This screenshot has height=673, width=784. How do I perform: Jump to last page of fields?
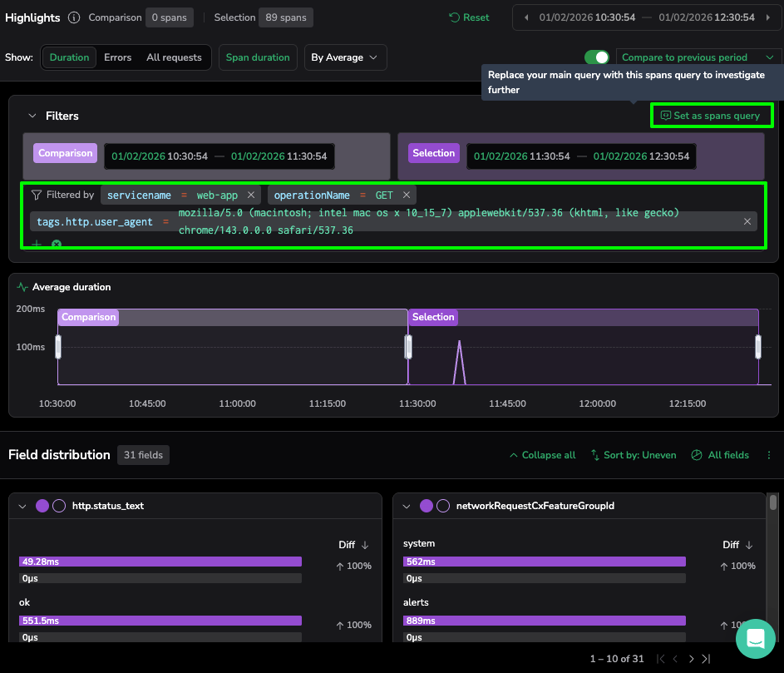pos(707,659)
